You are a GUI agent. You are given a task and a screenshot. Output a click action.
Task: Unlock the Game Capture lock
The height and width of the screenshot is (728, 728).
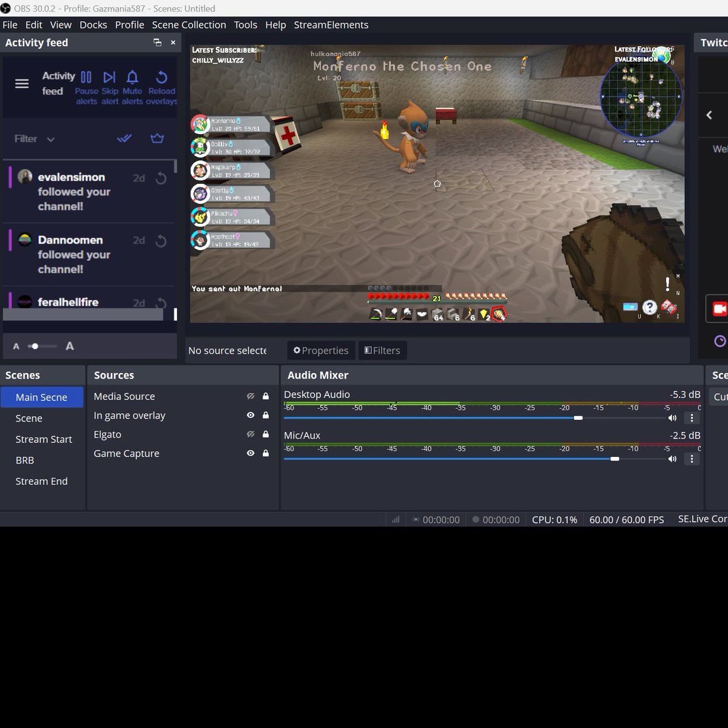click(x=266, y=453)
